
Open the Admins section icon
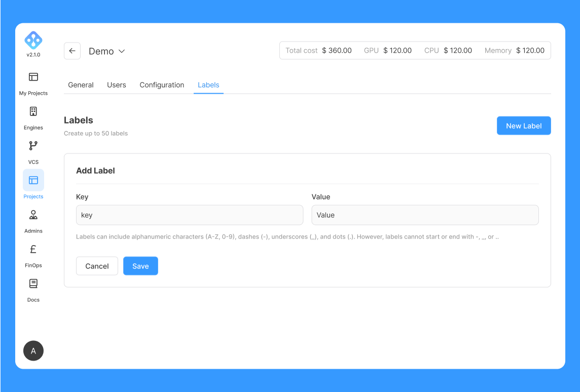(33, 215)
